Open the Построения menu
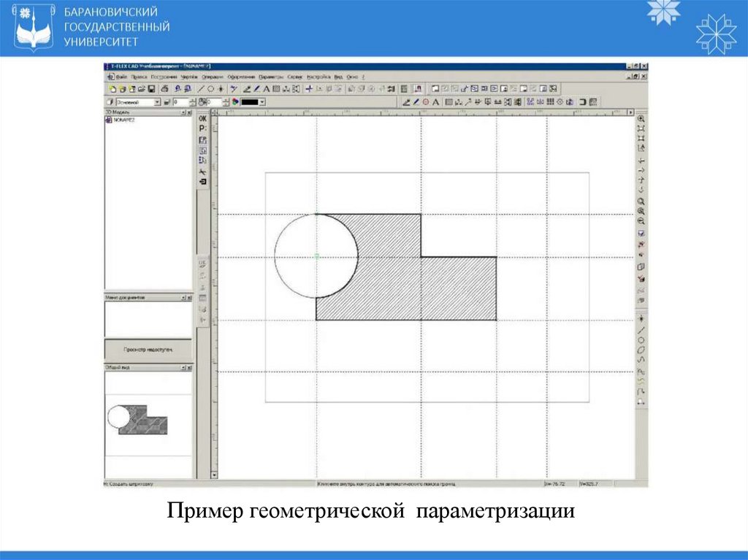 coord(164,77)
